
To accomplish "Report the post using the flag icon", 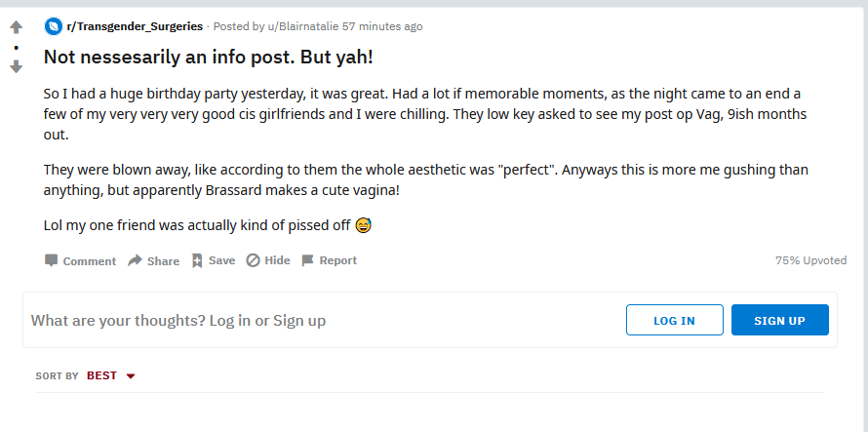I will point(308,260).
